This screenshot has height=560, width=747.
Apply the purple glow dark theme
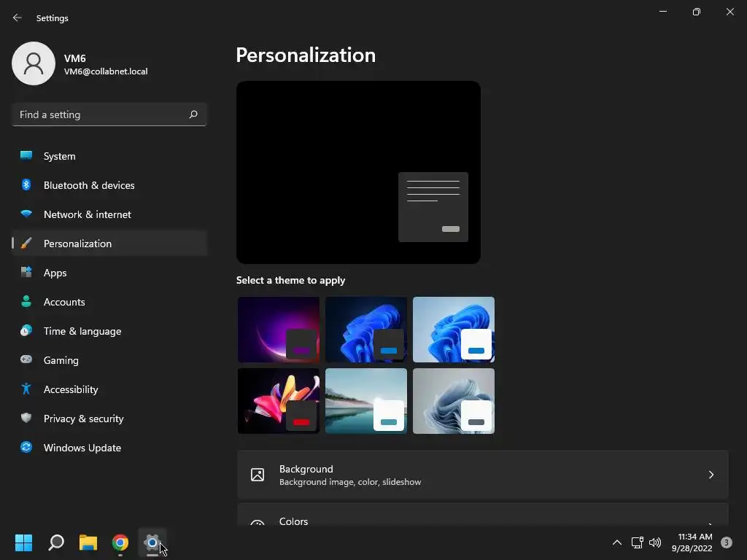click(x=279, y=330)
